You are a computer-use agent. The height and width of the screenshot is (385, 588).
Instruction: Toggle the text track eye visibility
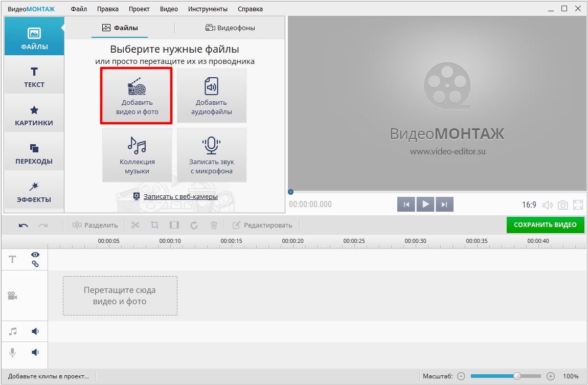point(35,255)
